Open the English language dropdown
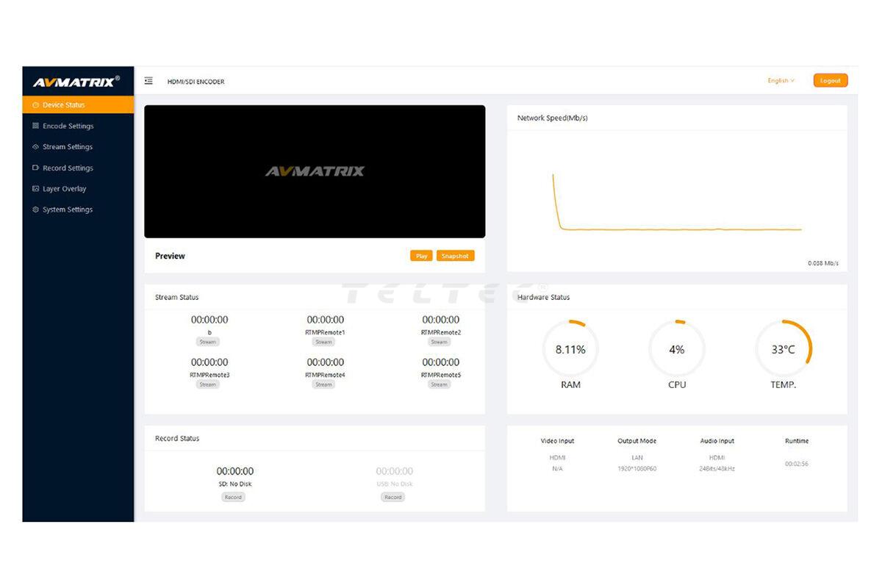The image size is (882, 588). pos(781,81)
